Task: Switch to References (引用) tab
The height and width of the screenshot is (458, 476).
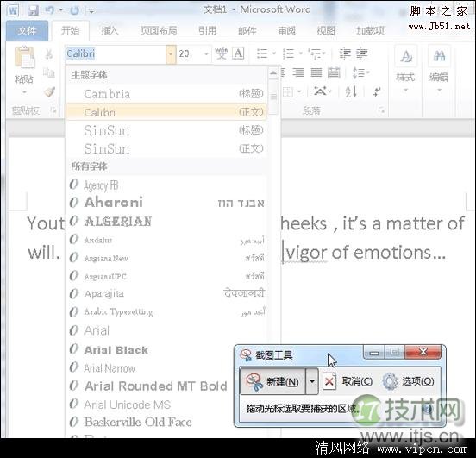Action: (208, 30)
